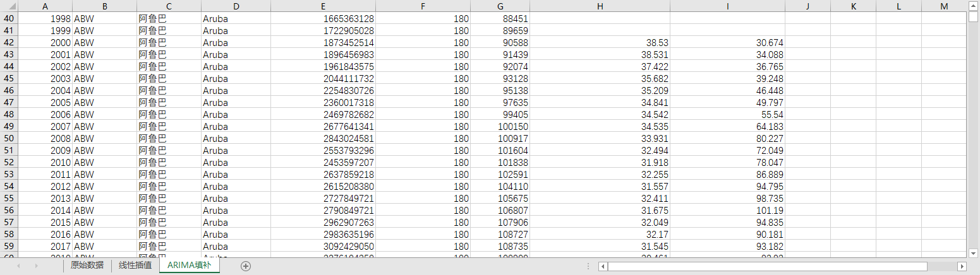Select row 45 header
The image size is (980, 275).
[x=9, y=78]
